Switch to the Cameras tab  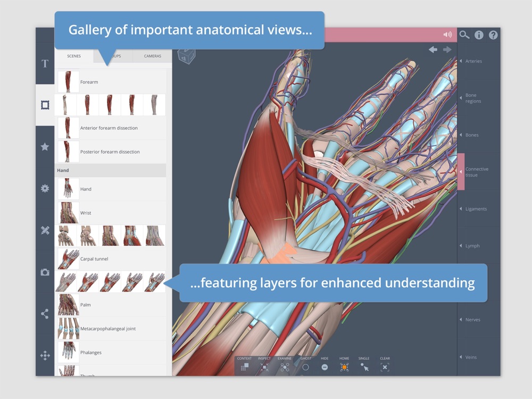click(x=152, y=56)
